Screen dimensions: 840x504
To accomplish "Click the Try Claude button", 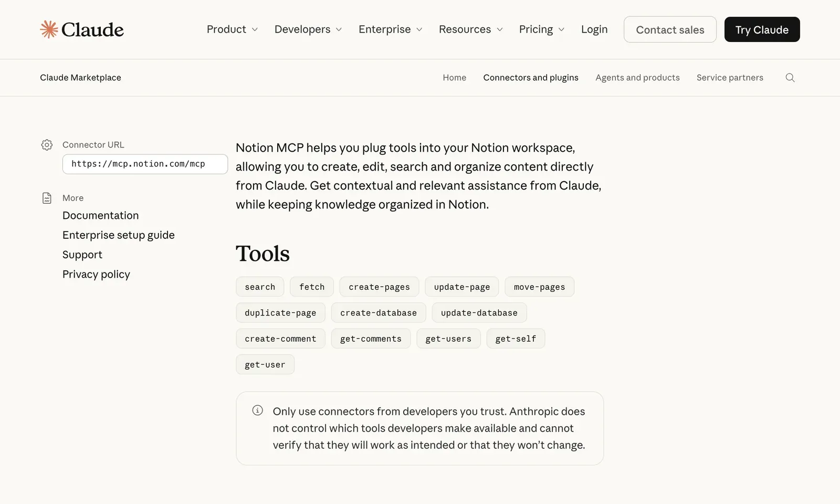I will click(x=762, y=29).
